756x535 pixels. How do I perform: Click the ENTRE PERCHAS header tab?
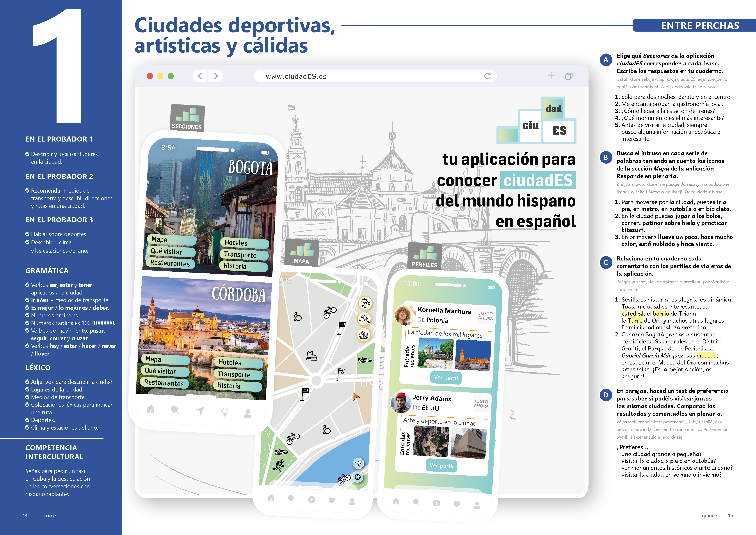click(x=694, y=25)
